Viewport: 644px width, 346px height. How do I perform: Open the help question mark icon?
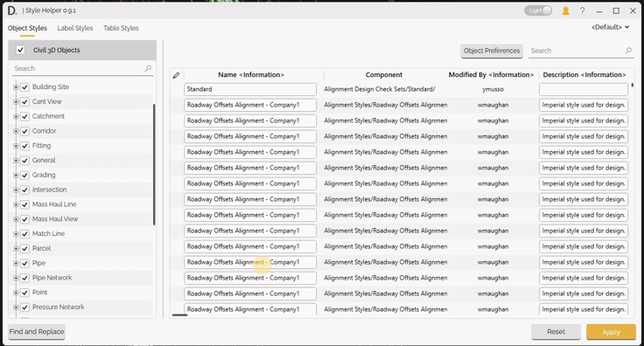[582, 11]
